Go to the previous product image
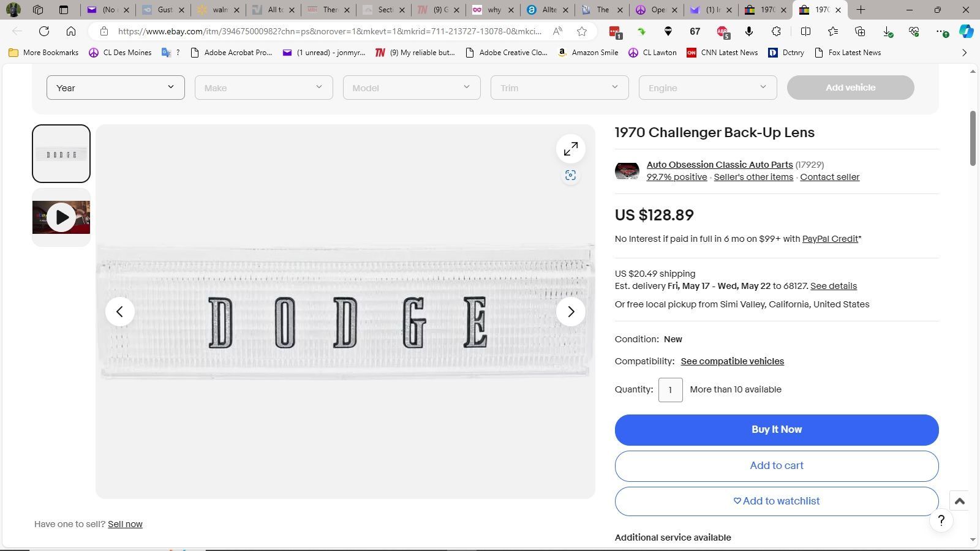The width and height of the screenshot is (980, 551). tap(120, 312)
